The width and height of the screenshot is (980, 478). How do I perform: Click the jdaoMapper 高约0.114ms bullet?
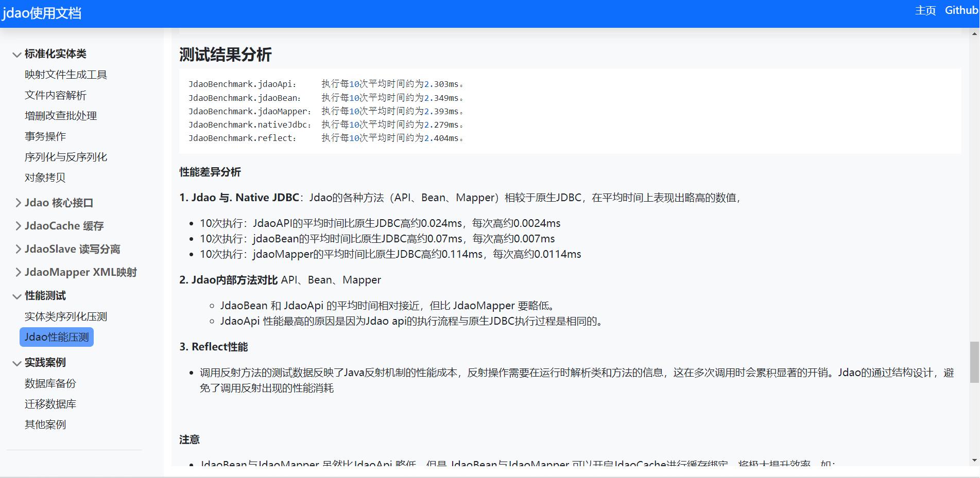pos(390,254)
